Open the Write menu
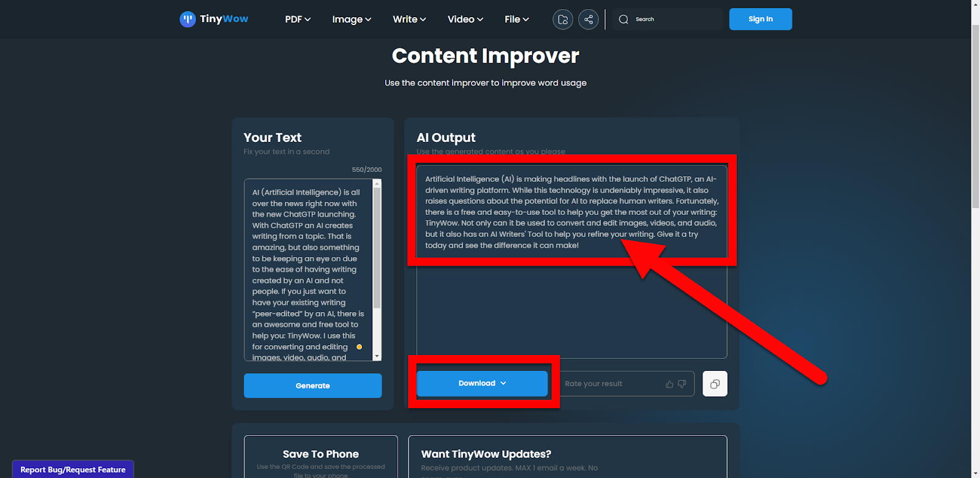 click(409, 20)
